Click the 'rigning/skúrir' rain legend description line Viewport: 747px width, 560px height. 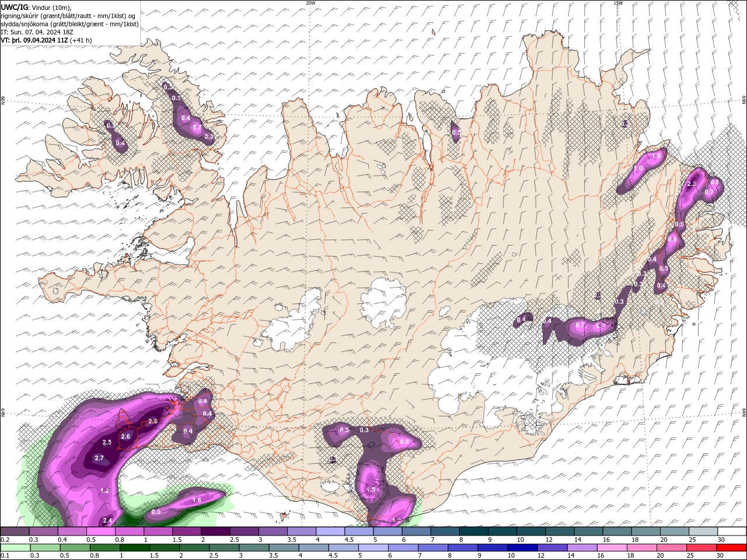68,16
